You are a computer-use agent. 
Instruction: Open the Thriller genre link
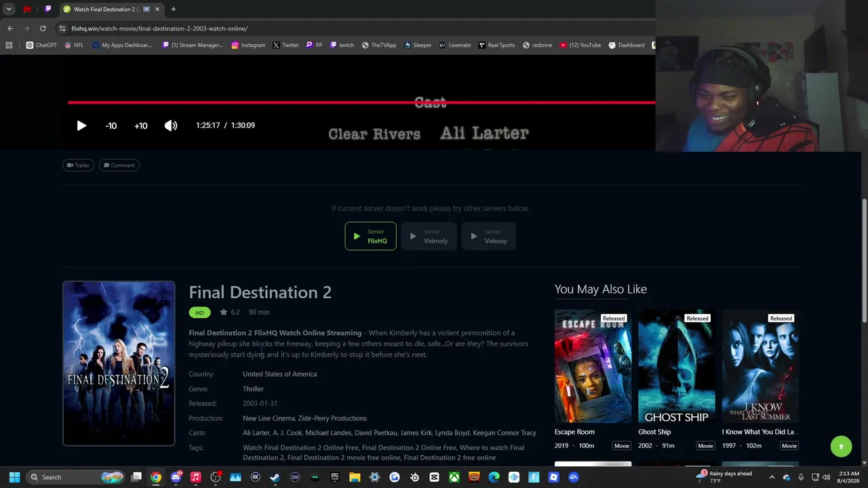[x=253, y=389]
